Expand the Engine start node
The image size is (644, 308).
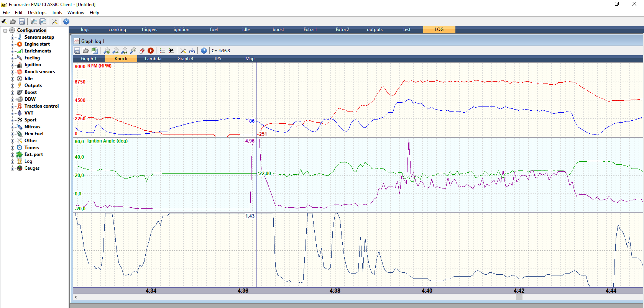coord(12,44)
